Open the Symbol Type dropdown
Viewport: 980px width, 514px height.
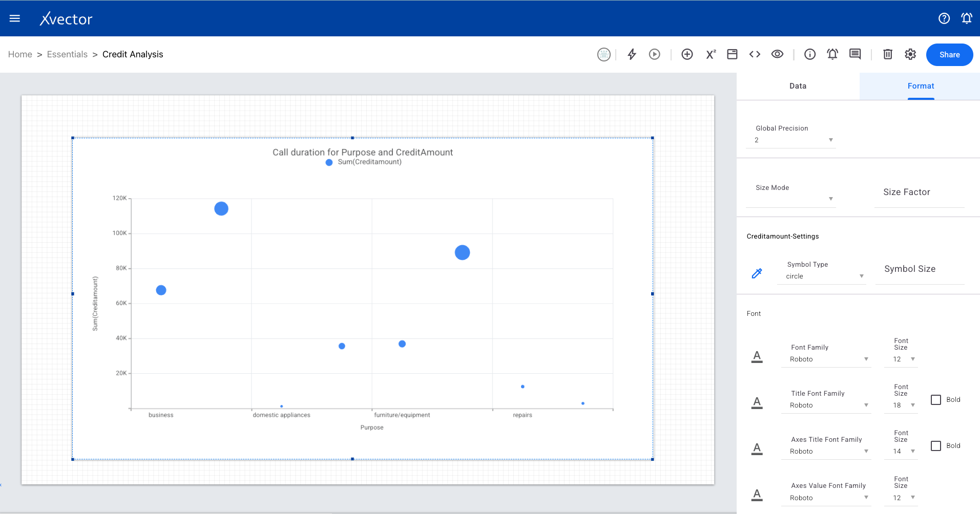tap(821, 276)
